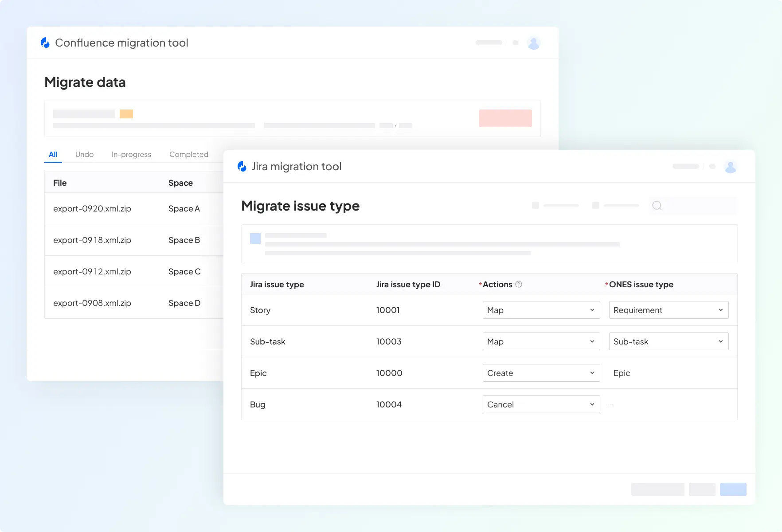
Task: Click the Confluence migration tool logo icon
Action: tap(46, 43)
